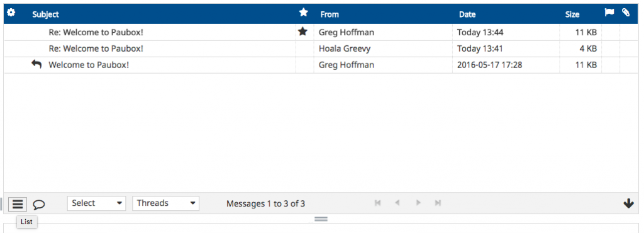
Task: Switch to Threads conversation view icon
Action: [39, 204]
